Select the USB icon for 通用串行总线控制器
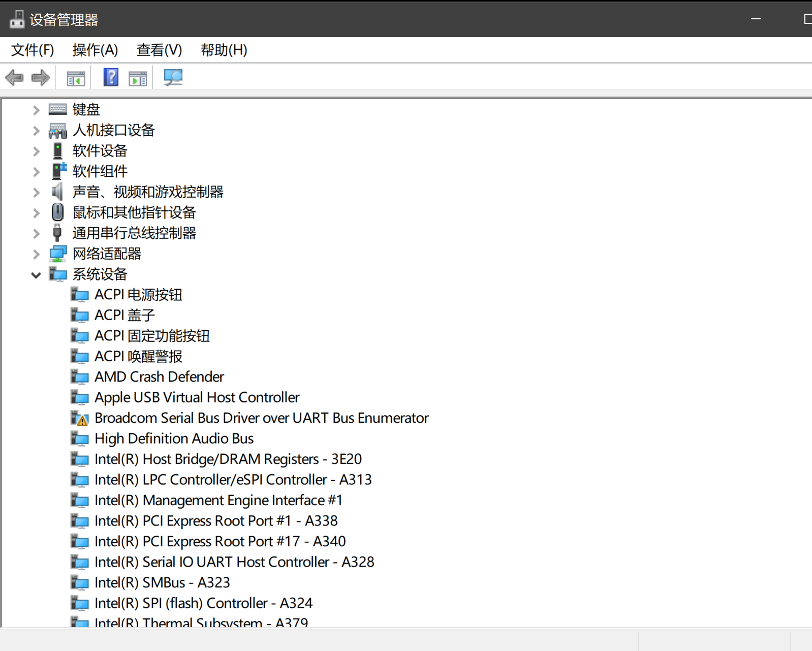Viewport: 812px width, 651px height. (x=57, y=233)
